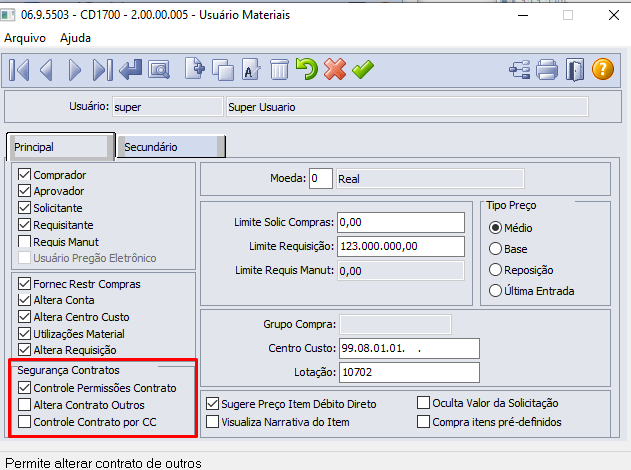The height and width of the screenshot is (470, 631).
Task: Toggle Fornec Restr Compras checkbox
Action: click(25, 284)
